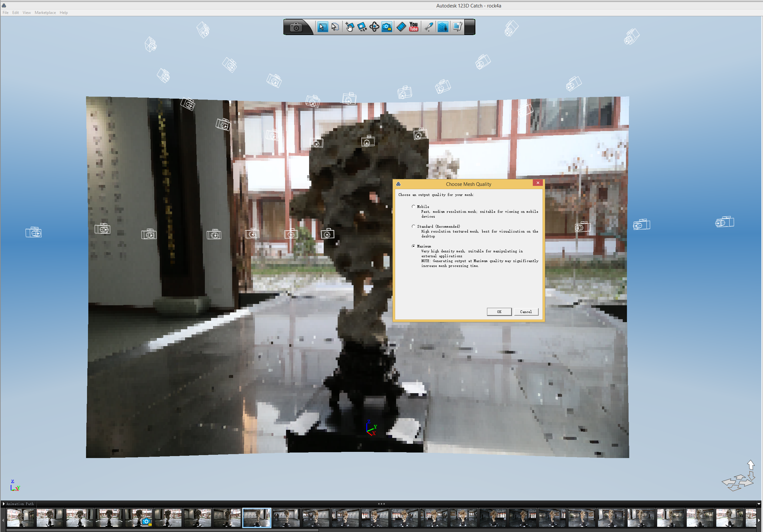Confirm mesh quality with OK
Image resolution: width=763 pixels, height=532 pixels.
tap(499, 312)
